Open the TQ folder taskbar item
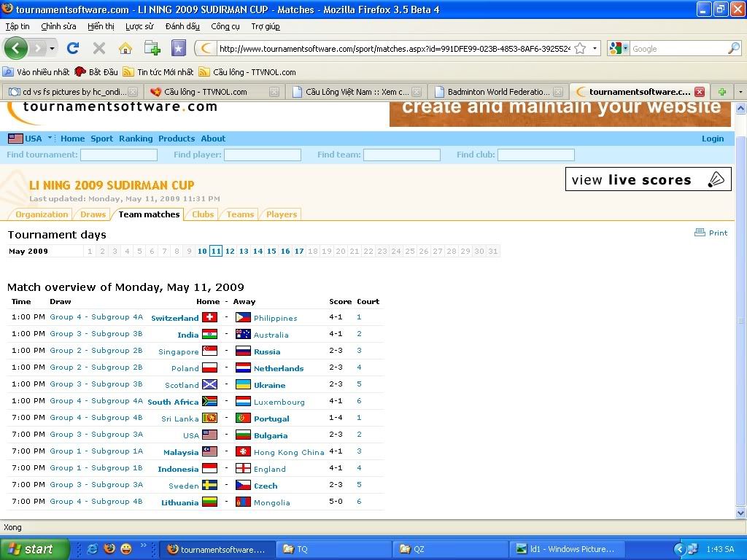The height and width of the screenshot is (560, 747). point(333,549)
